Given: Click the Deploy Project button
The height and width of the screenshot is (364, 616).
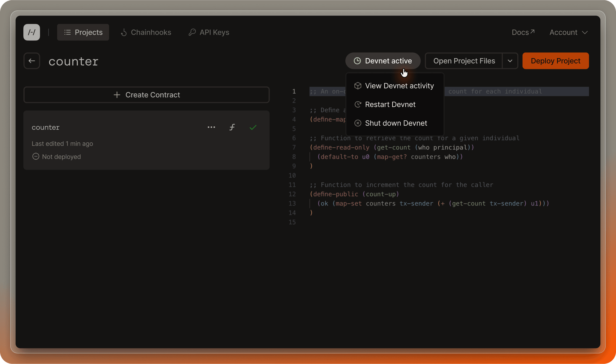Looking at the screenshot, I should point(555,61).
